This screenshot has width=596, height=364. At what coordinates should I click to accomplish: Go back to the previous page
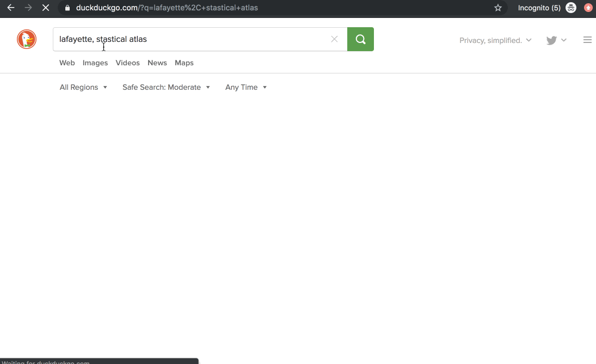(11, 8)
